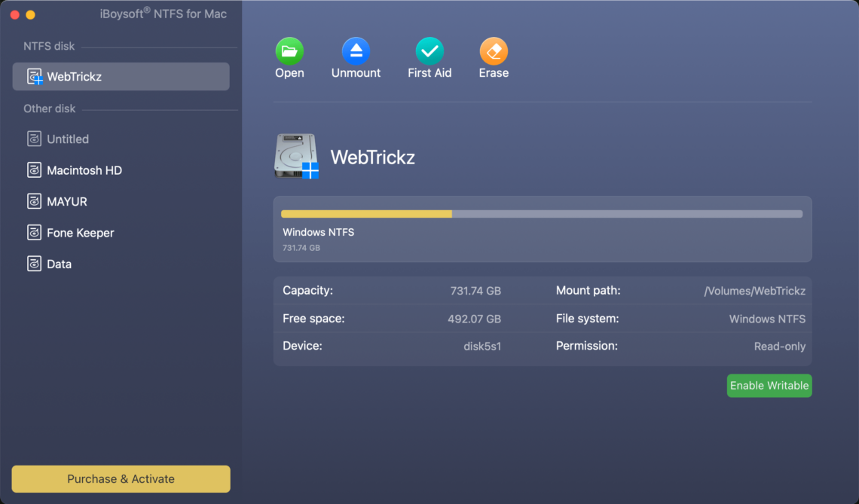Minimize the window with yellow button
This screenshot has width=859, height=504.
click(31, 15)
